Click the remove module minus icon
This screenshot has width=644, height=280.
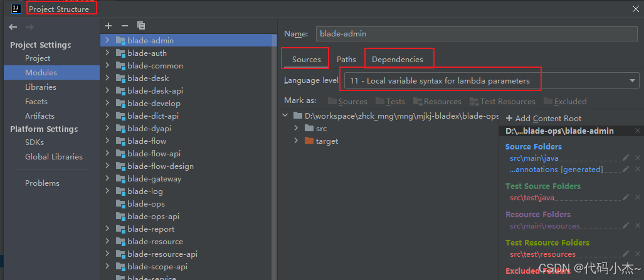point(124,26)
